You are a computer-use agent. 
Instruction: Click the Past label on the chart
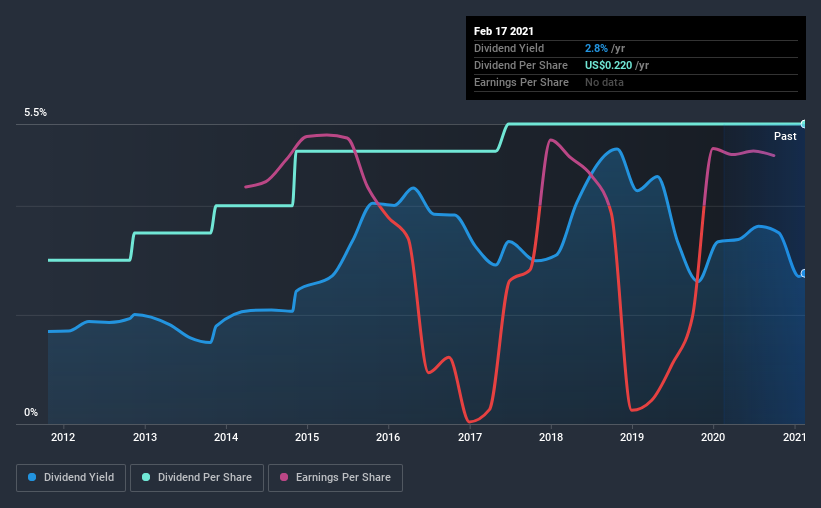[x=785, y=136]
